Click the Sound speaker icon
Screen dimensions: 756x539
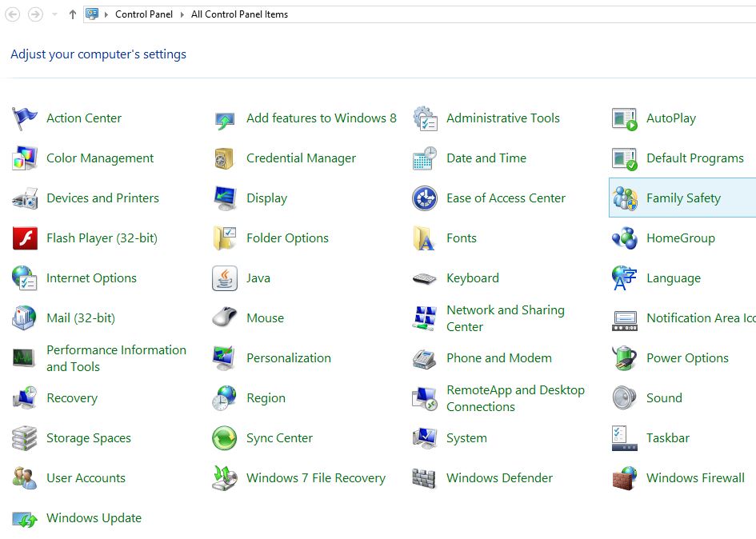click(624, 398)
